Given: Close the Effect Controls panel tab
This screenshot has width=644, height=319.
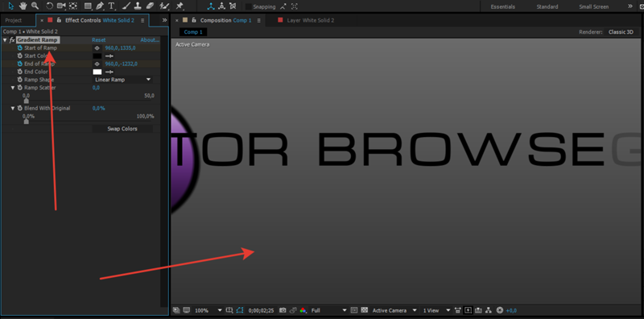Looking at the screenshot, I should tap(42, 20).
